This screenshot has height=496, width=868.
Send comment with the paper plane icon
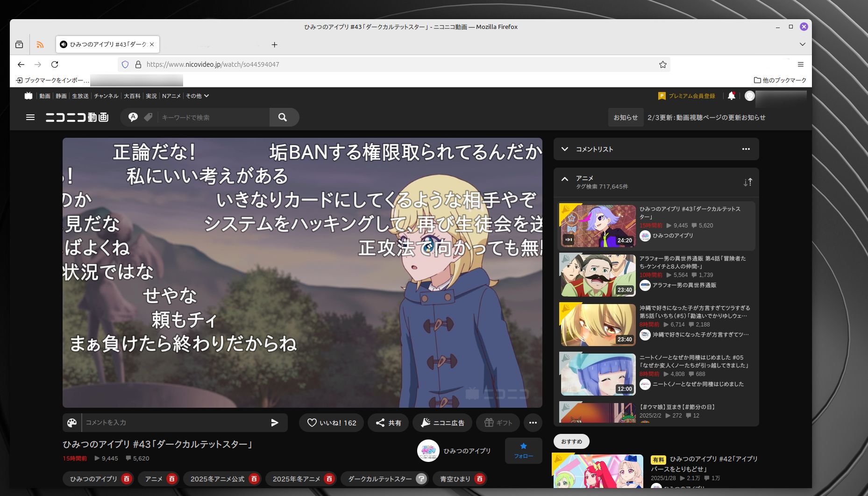tap(275, 423)
